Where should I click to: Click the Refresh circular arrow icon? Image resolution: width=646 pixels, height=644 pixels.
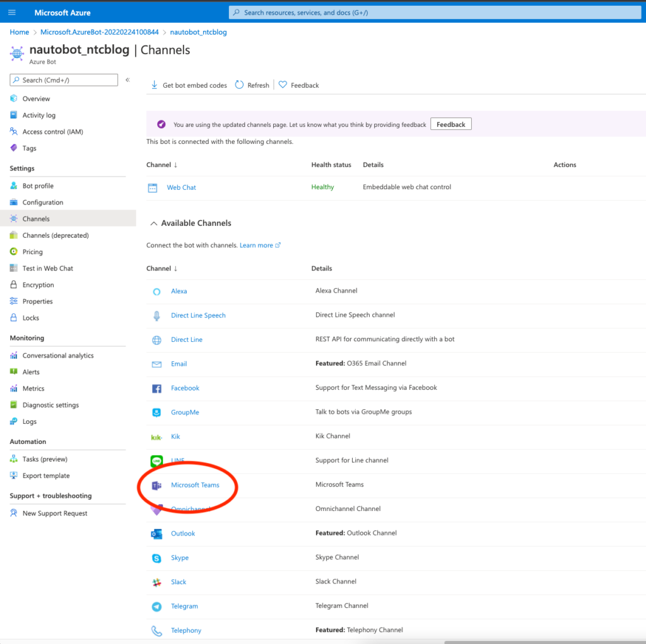click(x=239, y=85)
